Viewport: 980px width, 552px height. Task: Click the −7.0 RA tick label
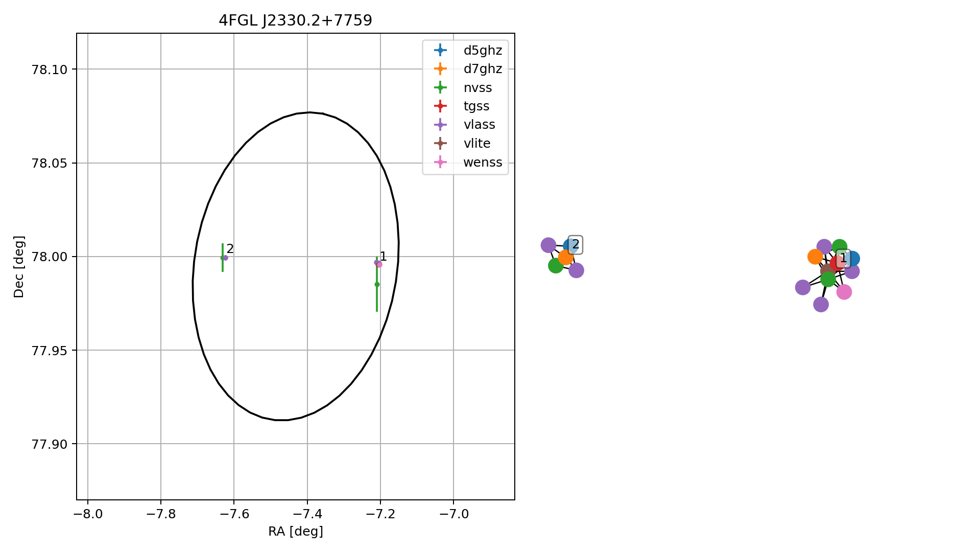click(x=453, y=514)
